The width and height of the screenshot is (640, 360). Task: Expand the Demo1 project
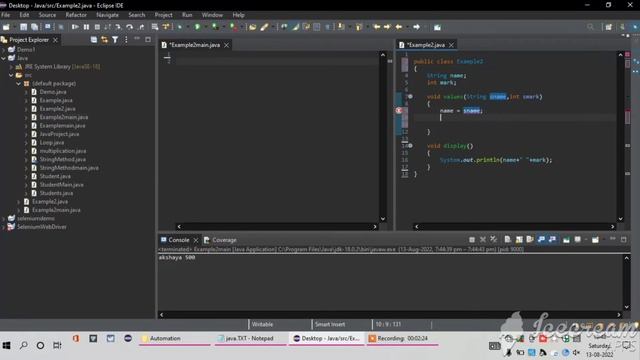tap(4, 49)
